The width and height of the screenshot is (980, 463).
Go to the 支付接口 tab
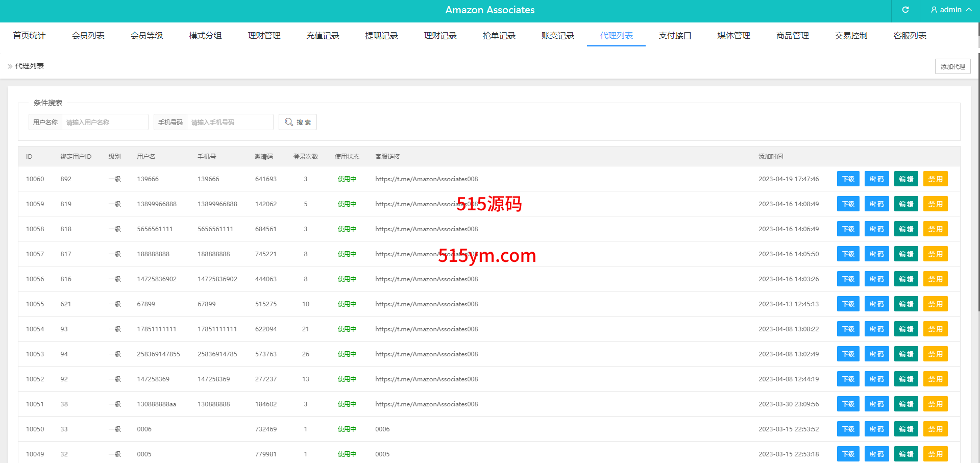tap(675, 35)
